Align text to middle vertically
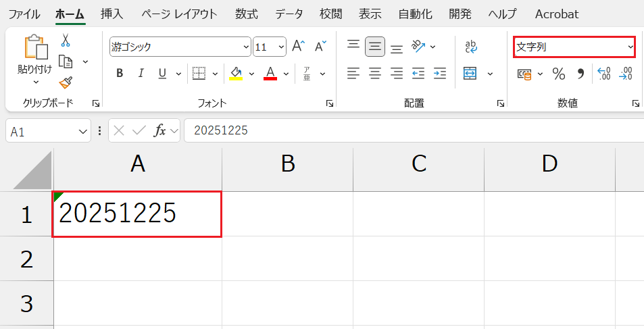The image size is (644, 329). [x=375, y=47]
